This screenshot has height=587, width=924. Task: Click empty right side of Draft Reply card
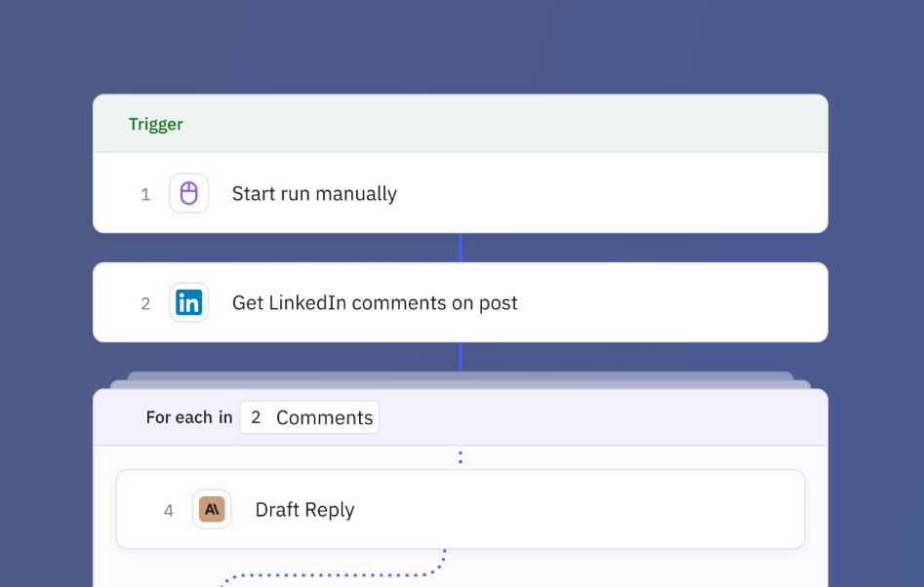pos(634,510)
